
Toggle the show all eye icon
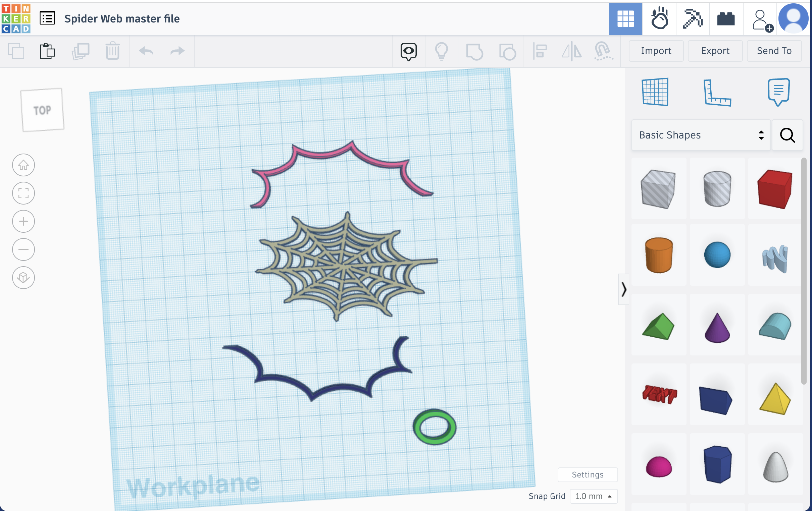coord(408,51)
